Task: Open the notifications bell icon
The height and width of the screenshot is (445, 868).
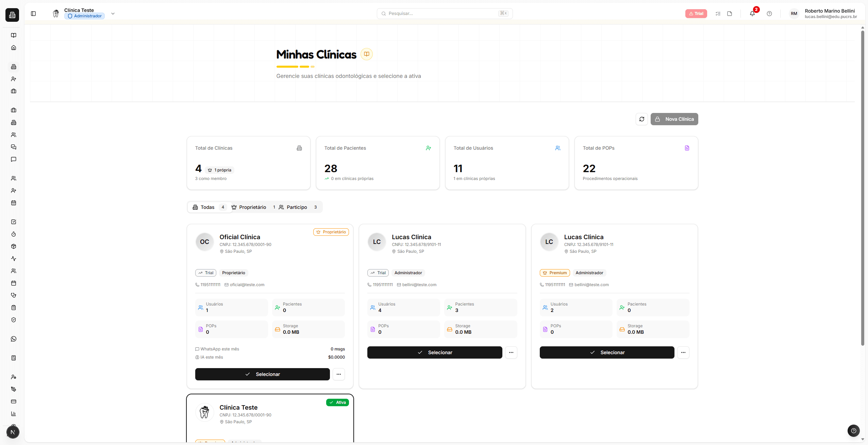Action: point(752,14)
